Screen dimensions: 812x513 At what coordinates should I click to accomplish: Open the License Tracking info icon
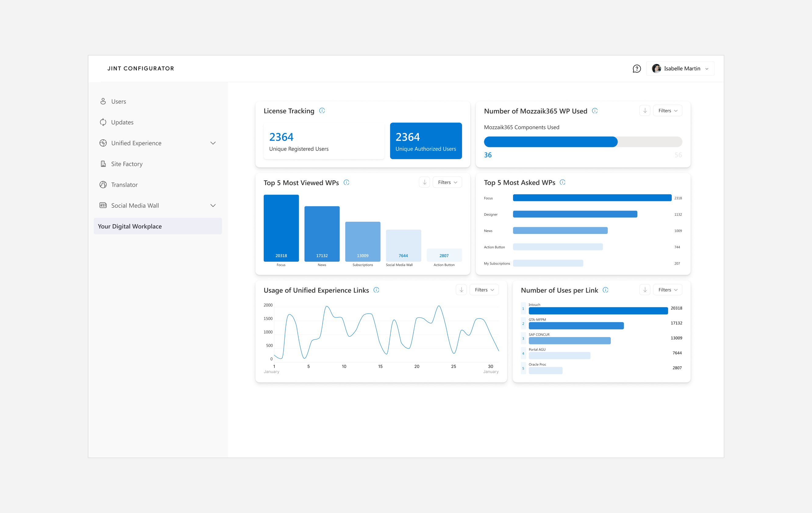point(322,111)
